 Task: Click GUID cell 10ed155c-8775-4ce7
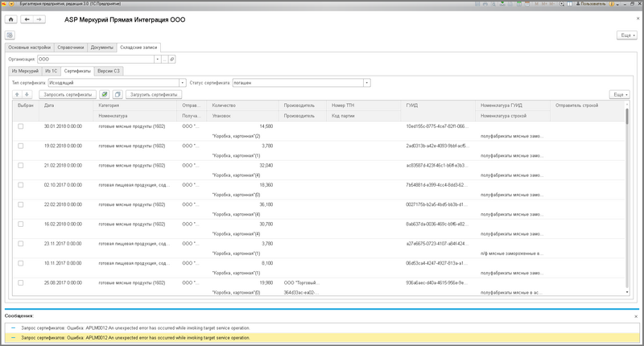pyautogui.click(x=436, y=126)
